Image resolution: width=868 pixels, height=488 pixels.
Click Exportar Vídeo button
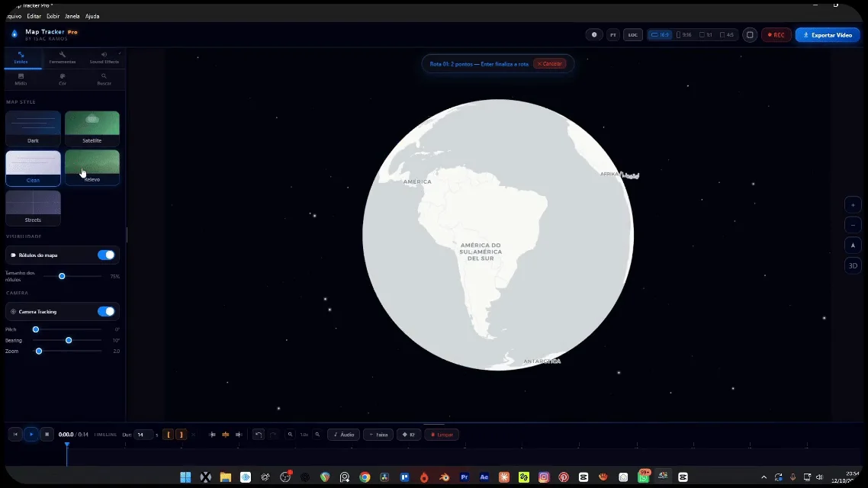[828, 35]
